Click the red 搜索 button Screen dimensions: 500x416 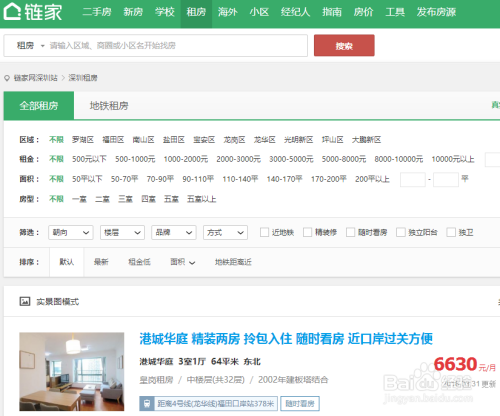344,45
